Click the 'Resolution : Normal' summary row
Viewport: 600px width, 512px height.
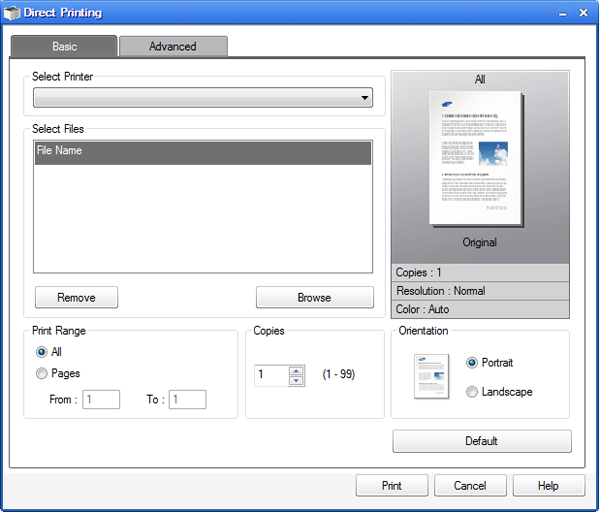click(x=480, y=291)
